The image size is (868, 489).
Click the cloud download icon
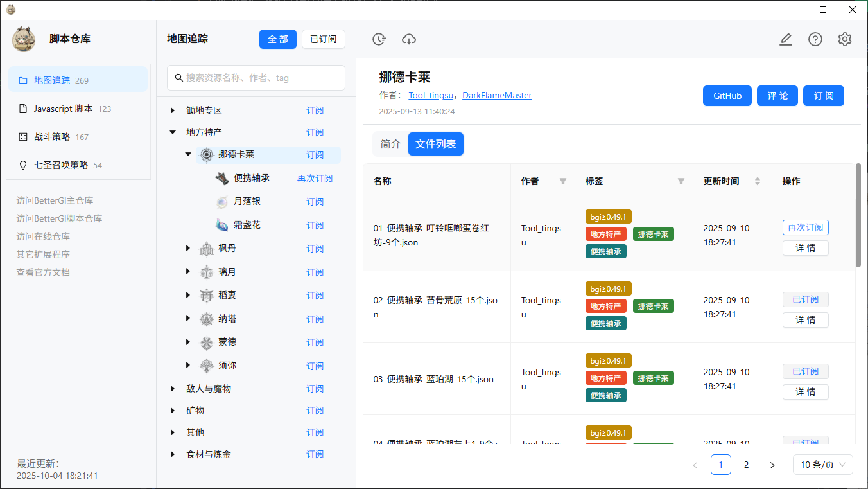[409, 39]
